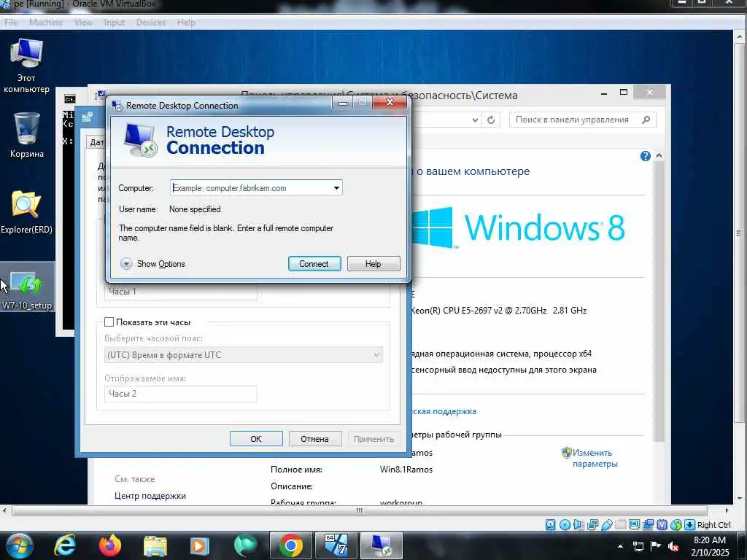Viewport: 747px width, 560px height.
Task: Click the Часы 2 display name field
Action: tap(181, 394)
